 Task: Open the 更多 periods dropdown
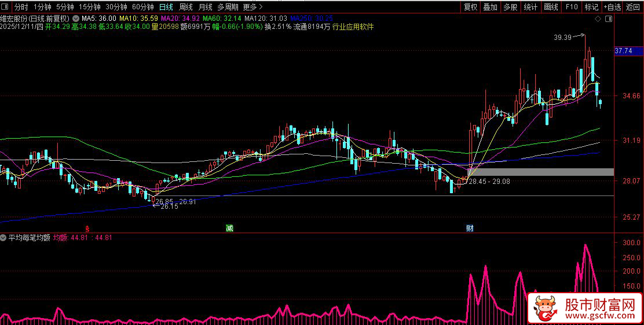(x=253, y=7)
